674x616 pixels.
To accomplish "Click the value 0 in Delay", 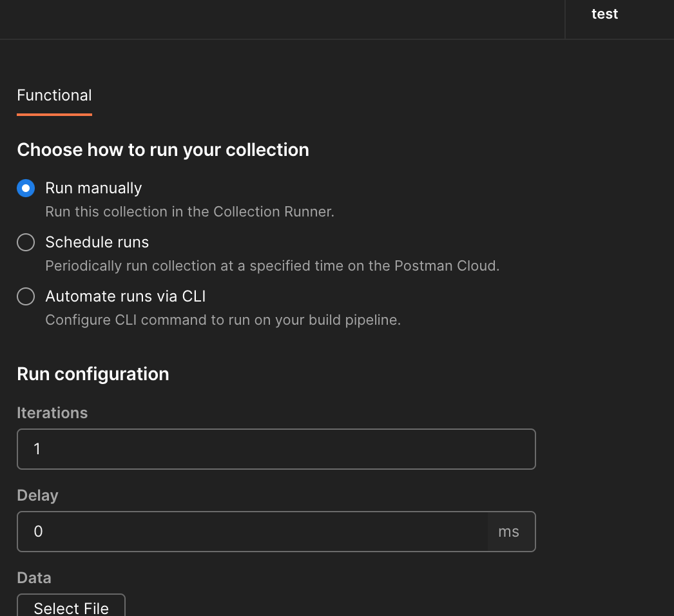I will pos(37,532).
